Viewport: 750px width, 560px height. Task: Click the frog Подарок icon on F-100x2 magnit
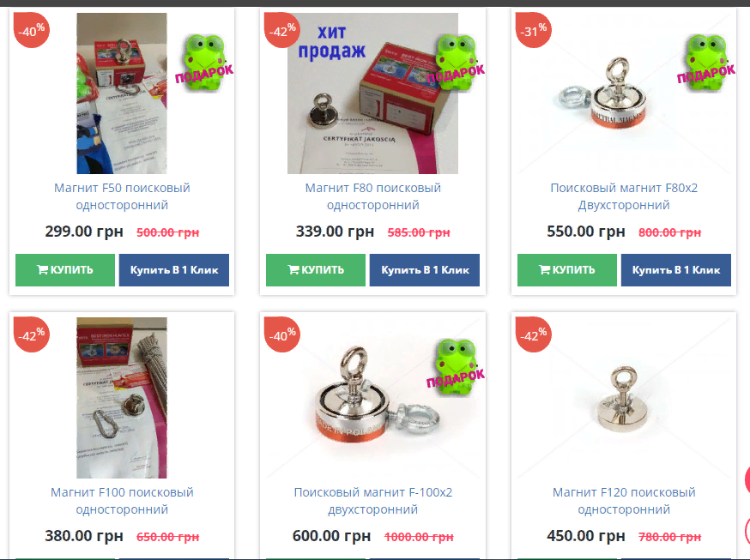point(456,367)
